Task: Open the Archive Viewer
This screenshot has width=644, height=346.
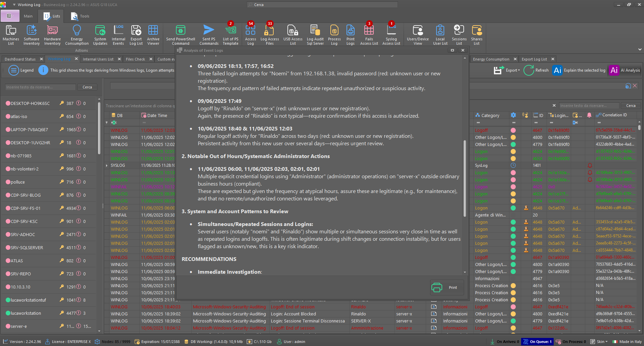Action: (x=153, y=34)
